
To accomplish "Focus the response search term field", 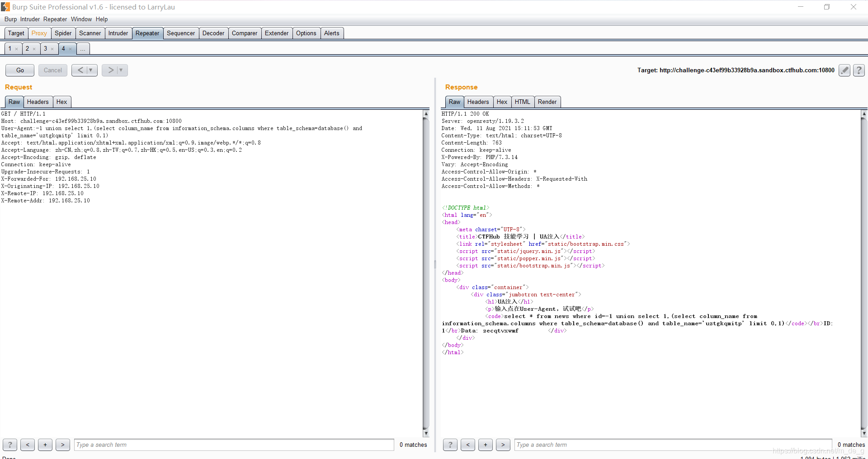I will [x=673, y=445].
